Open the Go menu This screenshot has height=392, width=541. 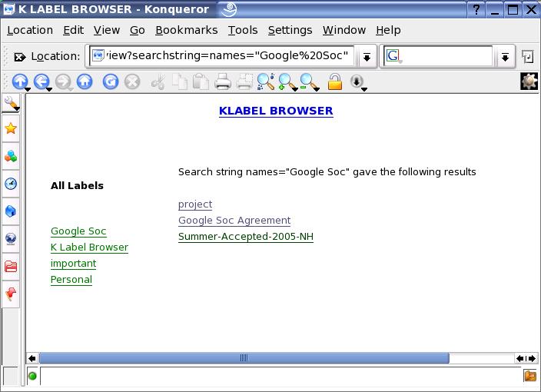tap(138, 31)
